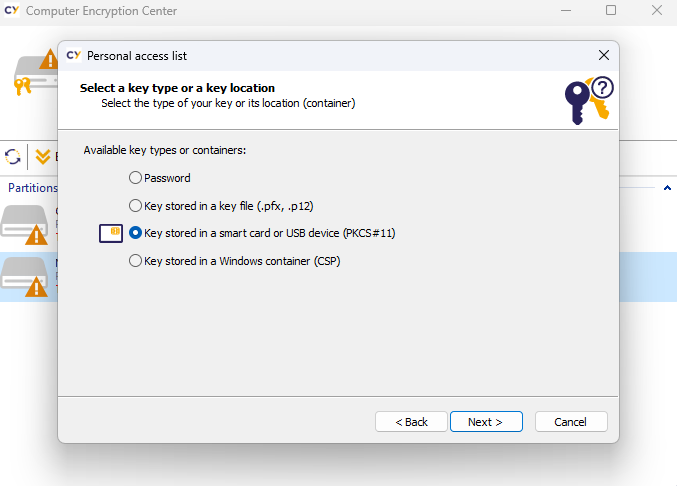
Task: Choose Key stored in a key file option
Action: [x=136, y=205]
